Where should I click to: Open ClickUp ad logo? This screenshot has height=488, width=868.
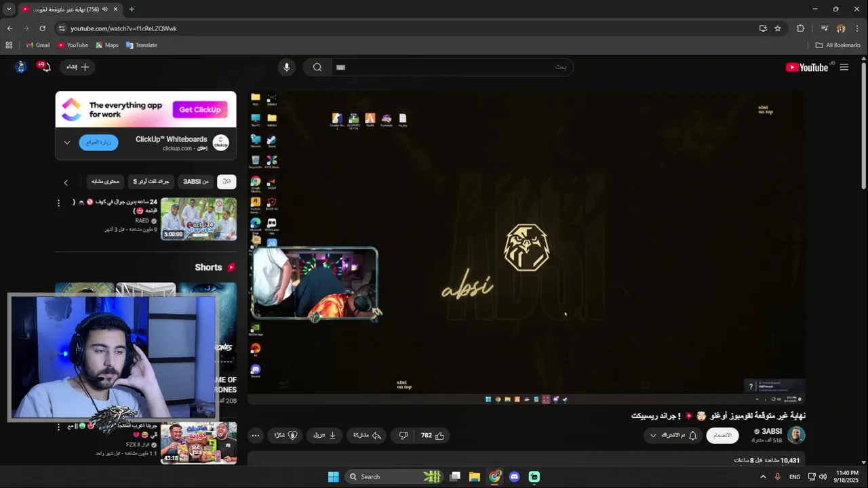(220, 142)
